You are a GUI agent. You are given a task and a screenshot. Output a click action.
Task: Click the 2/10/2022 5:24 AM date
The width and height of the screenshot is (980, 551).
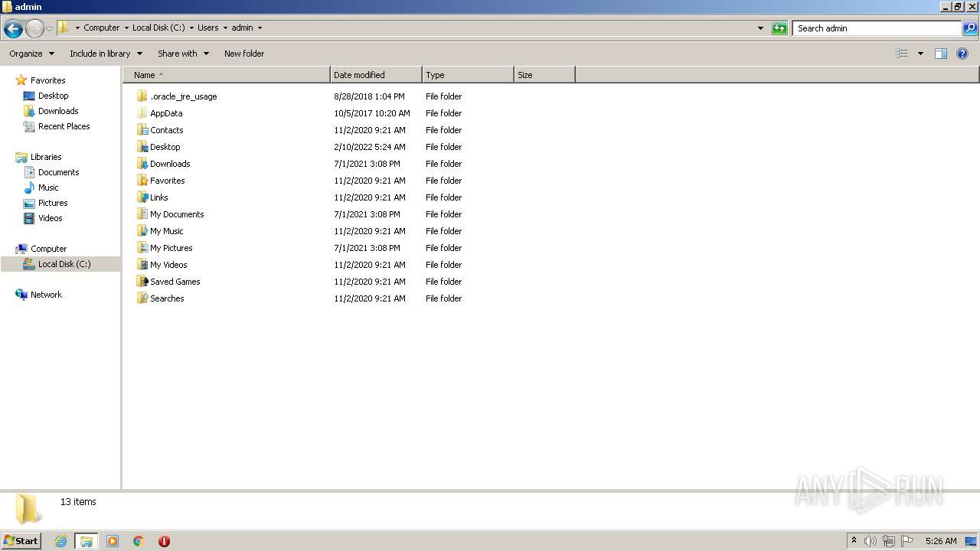pos(370,147)
